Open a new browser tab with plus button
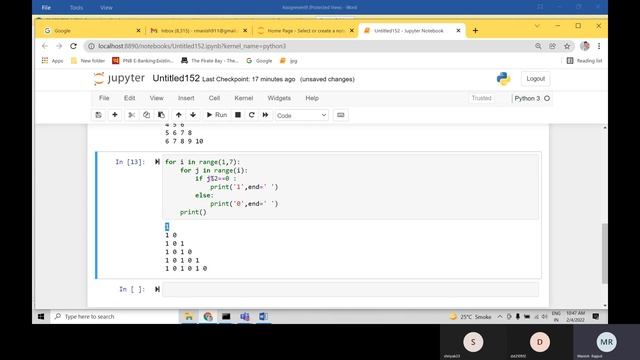Viewport: 640px width, 360px height. coord(475,31)
